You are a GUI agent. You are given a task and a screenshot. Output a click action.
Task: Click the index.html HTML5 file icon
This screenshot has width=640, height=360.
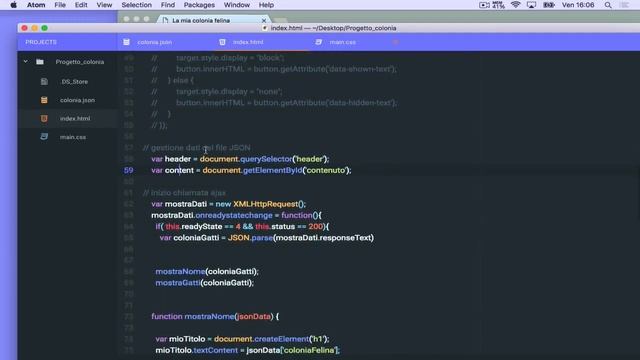click(x=44, y=118)
